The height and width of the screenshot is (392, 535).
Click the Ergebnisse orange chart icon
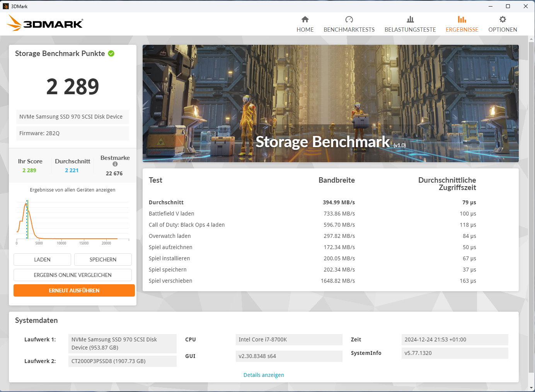click(462, 19)
